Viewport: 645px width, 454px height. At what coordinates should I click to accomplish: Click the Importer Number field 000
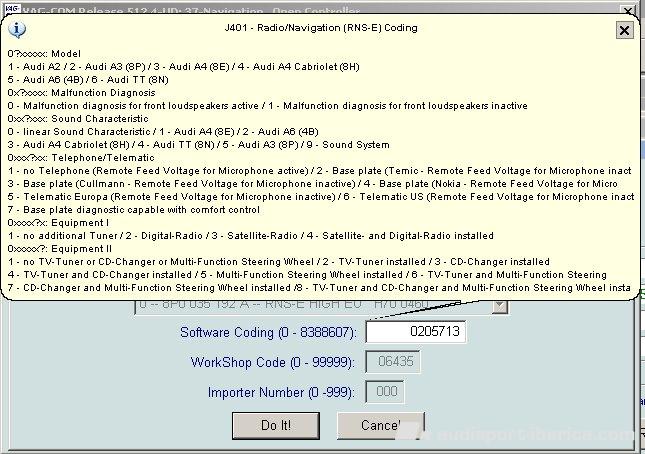pyautogui.click(x=385, y=391)
